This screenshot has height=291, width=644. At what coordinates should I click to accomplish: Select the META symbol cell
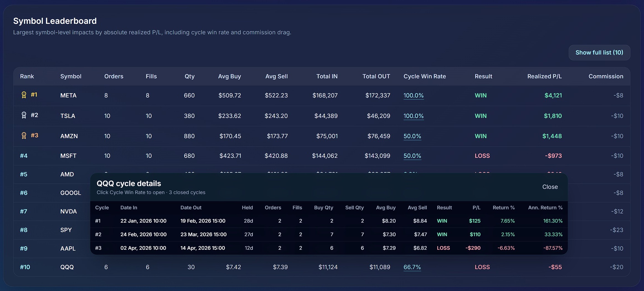[68, 96]
